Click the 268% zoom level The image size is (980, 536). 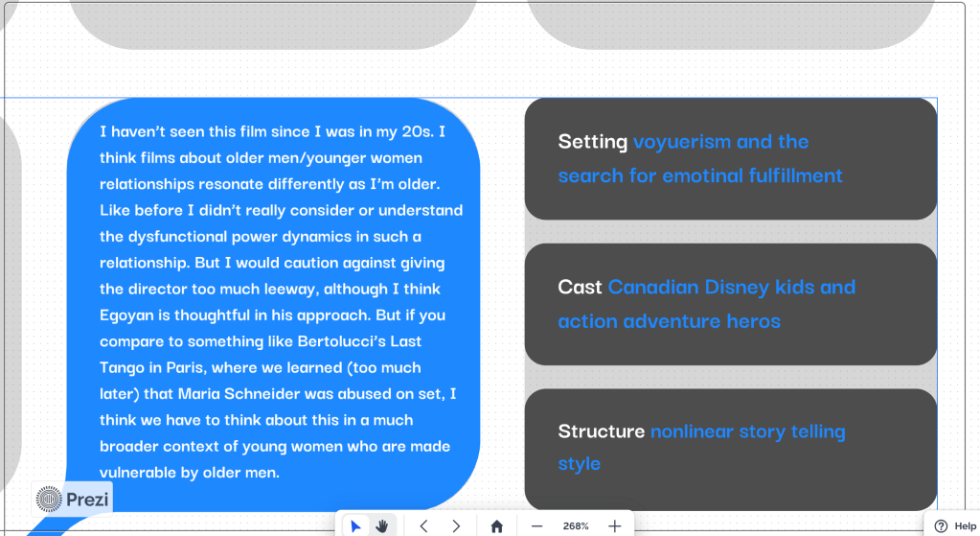pos(576,525)
